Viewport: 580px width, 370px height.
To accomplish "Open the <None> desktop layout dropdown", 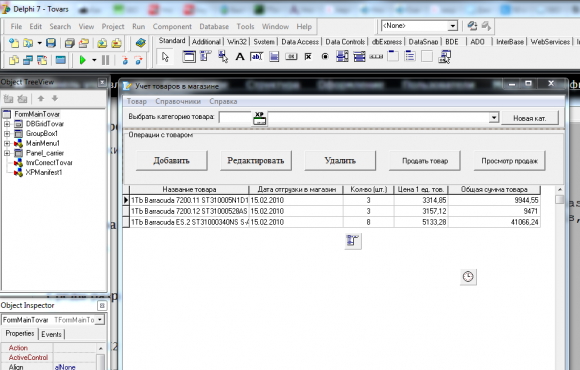I will pyautogui.click(x=452, y=26).
